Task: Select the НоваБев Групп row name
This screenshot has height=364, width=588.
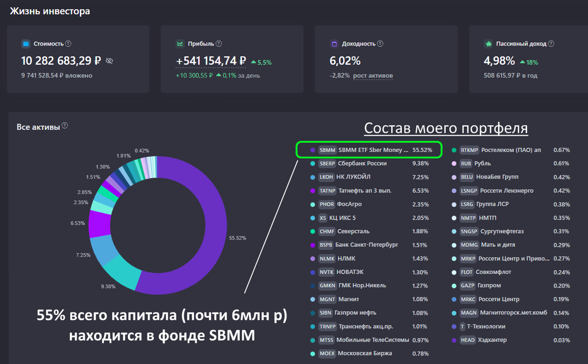Action: pyautogui.click(x=497, y=177)
